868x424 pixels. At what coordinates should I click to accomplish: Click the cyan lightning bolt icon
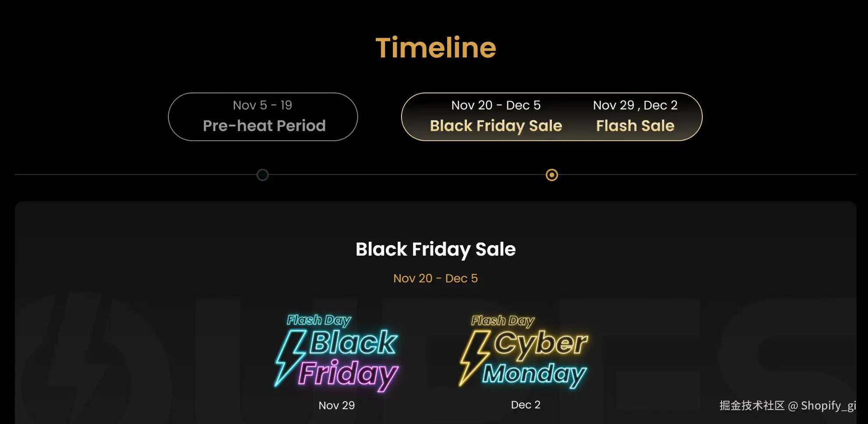[289, 357]
